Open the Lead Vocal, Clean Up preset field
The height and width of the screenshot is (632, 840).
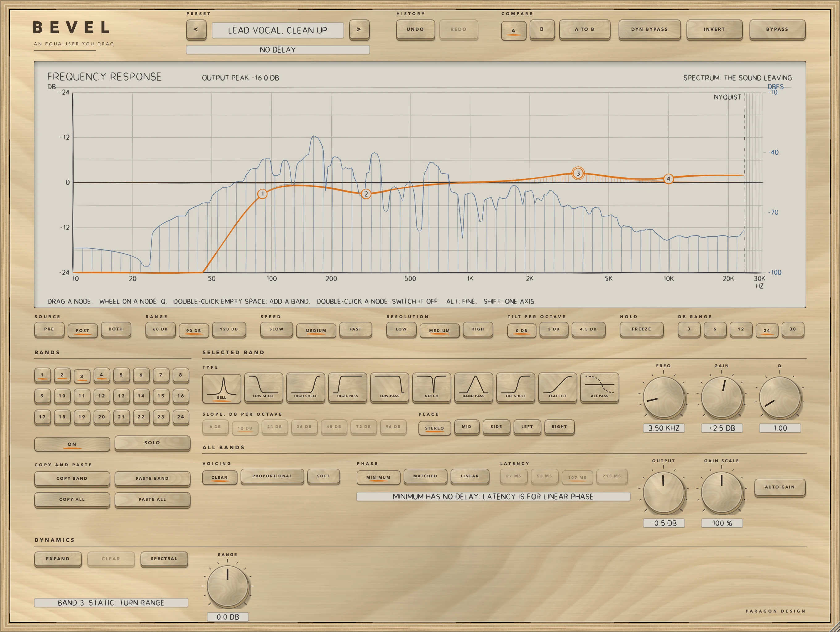tap(278, 30)
